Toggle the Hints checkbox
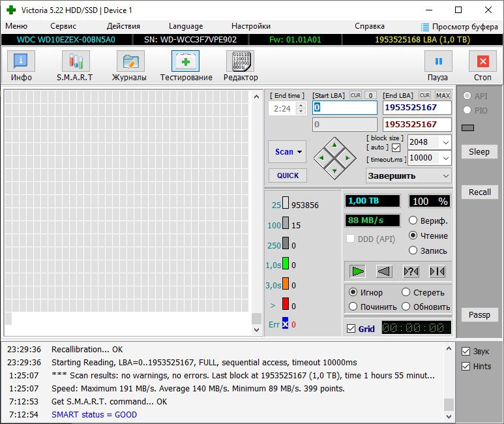504x424 pixels. pyautogui.click(x=466, y=366)
